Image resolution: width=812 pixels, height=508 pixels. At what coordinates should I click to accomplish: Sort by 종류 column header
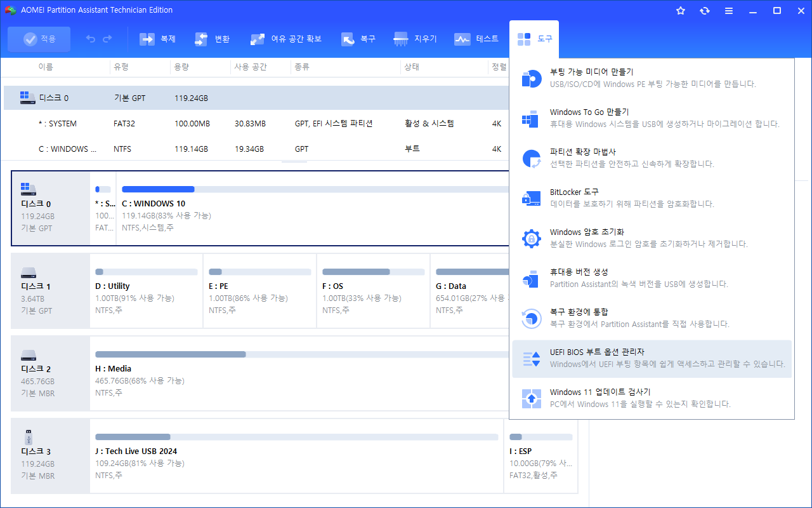click(302, 67)
